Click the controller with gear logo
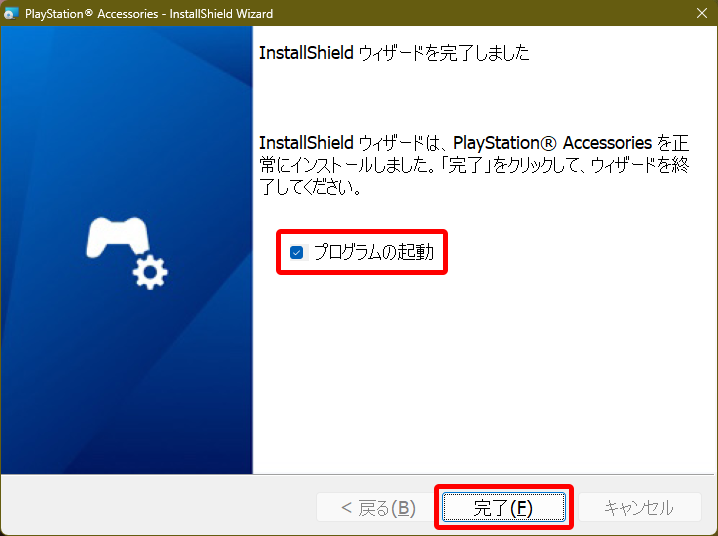718x536 pixels. pyautogui.click(x=127, y=253)
